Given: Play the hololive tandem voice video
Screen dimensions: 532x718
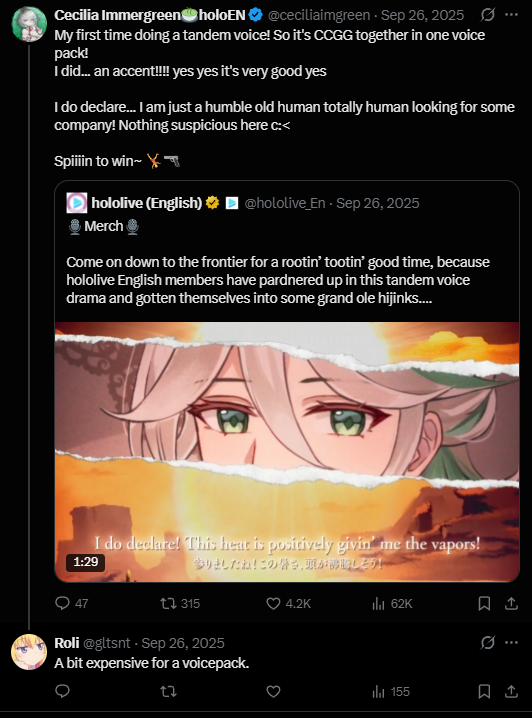Looking at the screenshot, I should tap(287, 452).
